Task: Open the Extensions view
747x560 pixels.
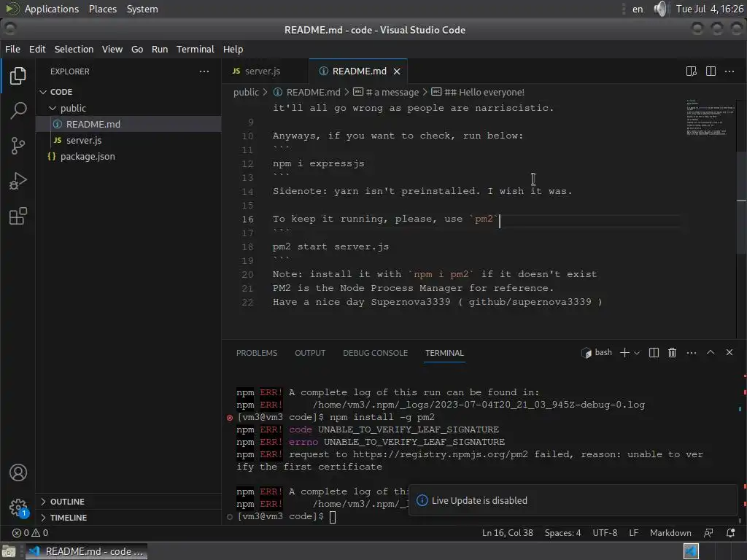Action: click(x=18, y=216)
